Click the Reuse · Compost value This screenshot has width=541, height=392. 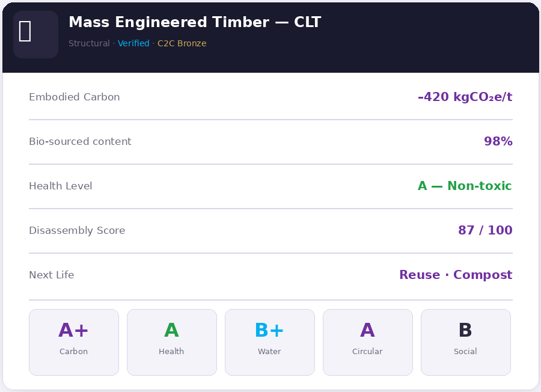(x=456, y=275)
